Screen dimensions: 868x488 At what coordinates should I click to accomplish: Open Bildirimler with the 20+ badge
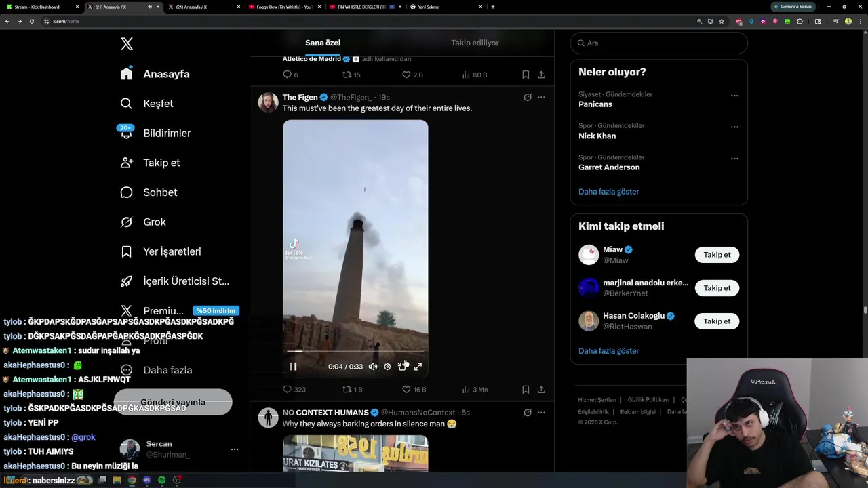155,133
